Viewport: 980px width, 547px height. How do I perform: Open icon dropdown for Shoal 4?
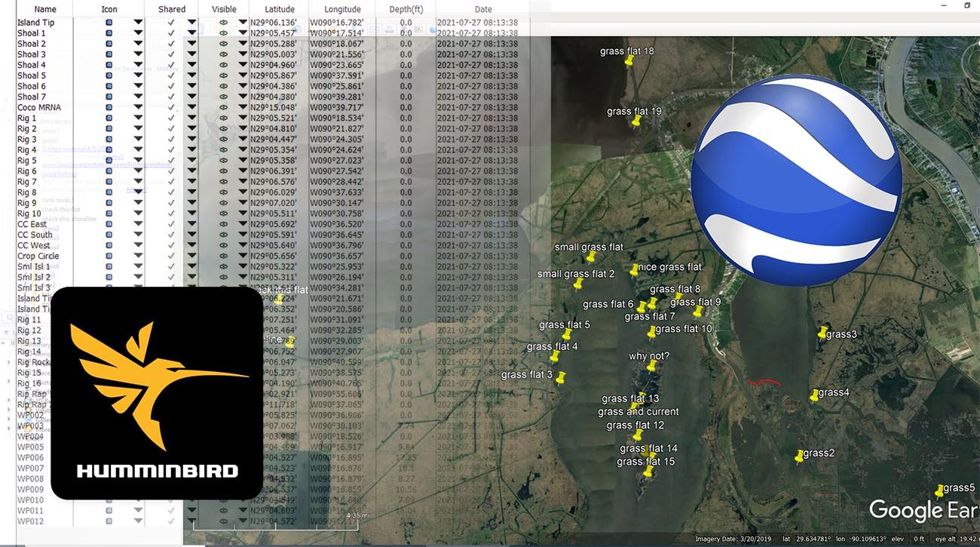pos(138,65)
